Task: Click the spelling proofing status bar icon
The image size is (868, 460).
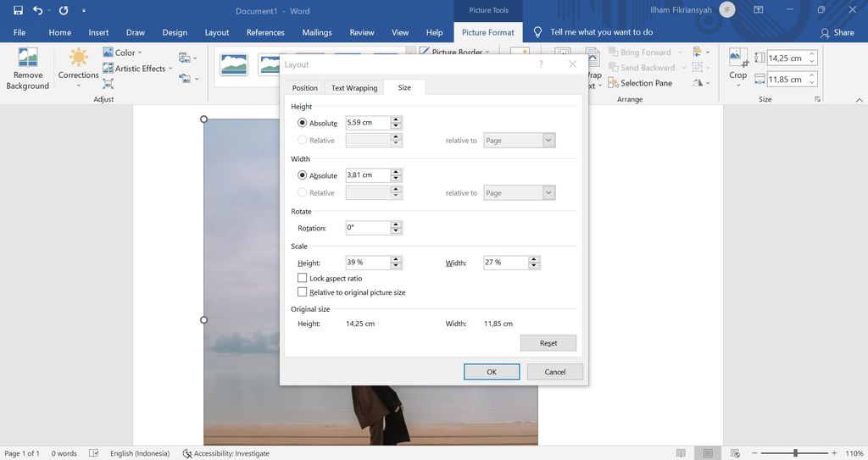Action: 93,453
